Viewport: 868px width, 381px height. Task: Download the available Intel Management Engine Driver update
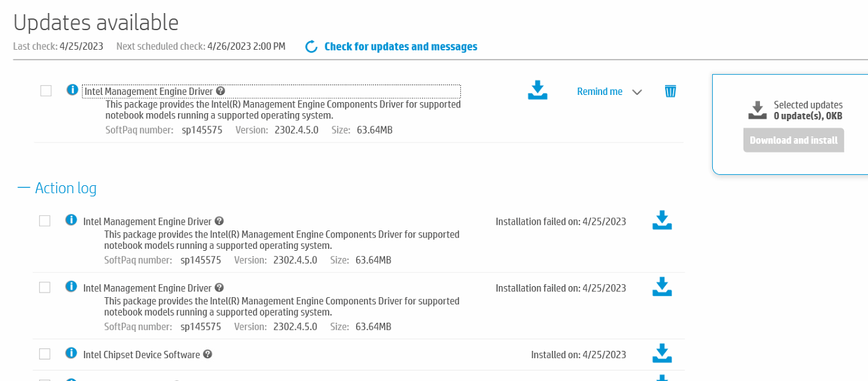coord(537,90)
